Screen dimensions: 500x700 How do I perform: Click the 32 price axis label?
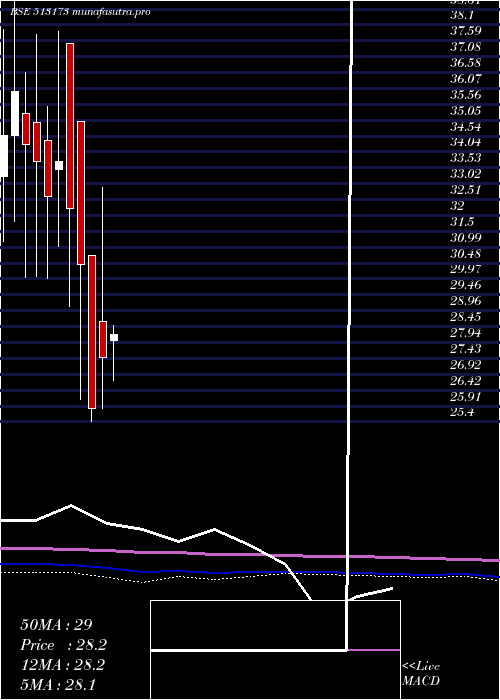(x=458, y=206)
